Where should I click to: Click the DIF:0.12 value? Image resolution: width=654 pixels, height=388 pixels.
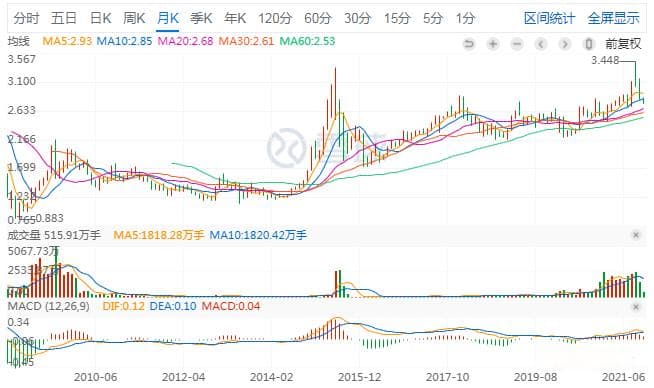[123, 307]
